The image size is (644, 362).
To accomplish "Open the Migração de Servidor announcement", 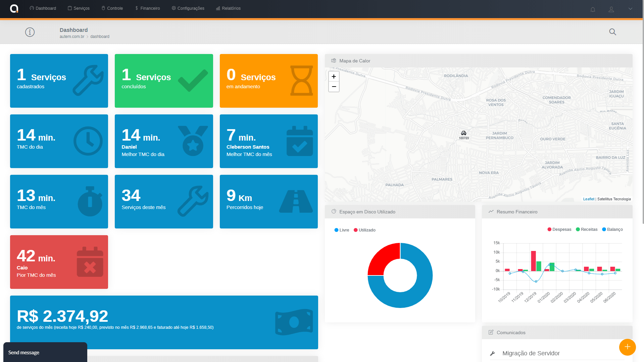I will (531, 353).
